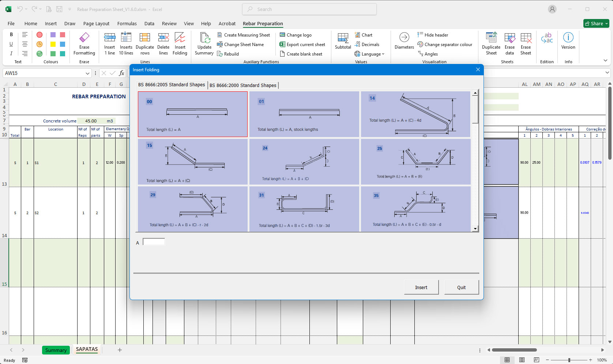Image resolution: width=613 pixels, height=364 pixels.
Task: Click the Insert Folding ribbon icon
Action: click(x=180, y=37)
